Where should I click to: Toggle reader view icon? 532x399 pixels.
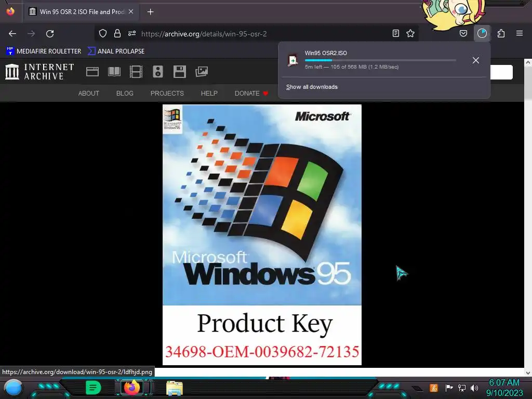pos(395,33)
